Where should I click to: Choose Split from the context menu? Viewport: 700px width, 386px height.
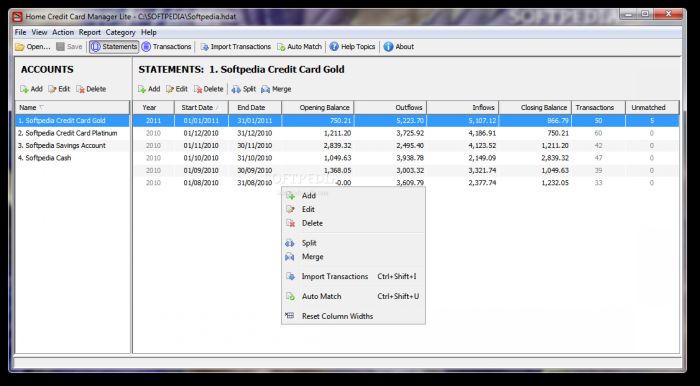click(353, 243)
